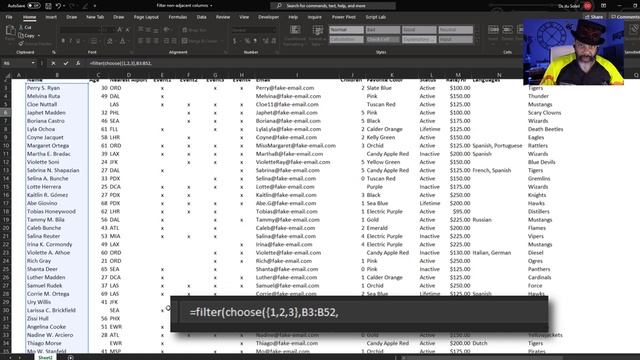Toggle the AutoSave switch
The width and height of the screenshot is (640, 360).
click(x=33, y=6)
